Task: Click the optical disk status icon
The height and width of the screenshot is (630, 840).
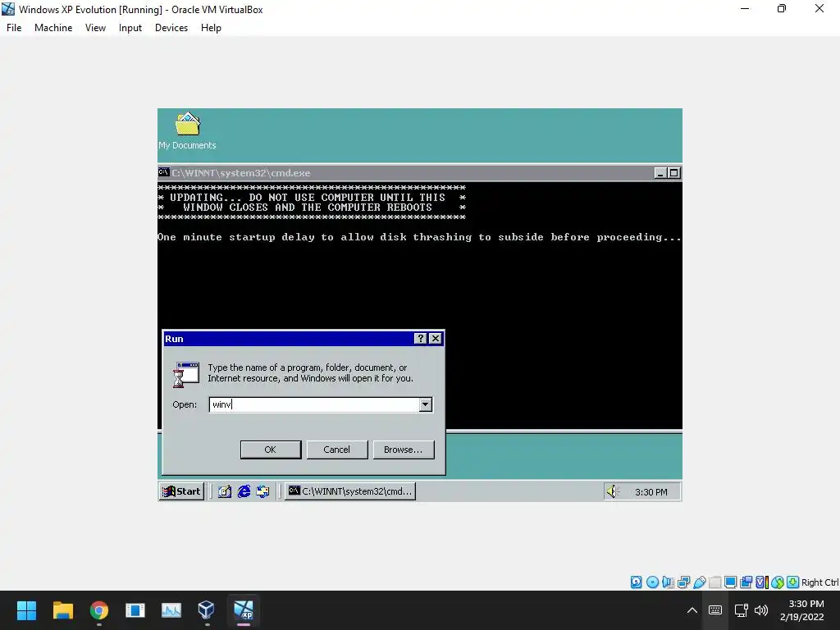Action: [652, 582]
